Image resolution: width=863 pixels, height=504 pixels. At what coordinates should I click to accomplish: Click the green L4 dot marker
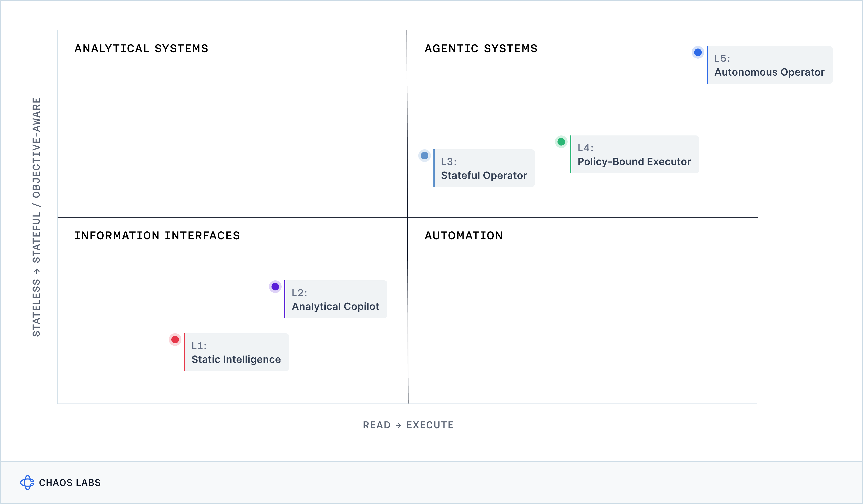tap(561, 142)
